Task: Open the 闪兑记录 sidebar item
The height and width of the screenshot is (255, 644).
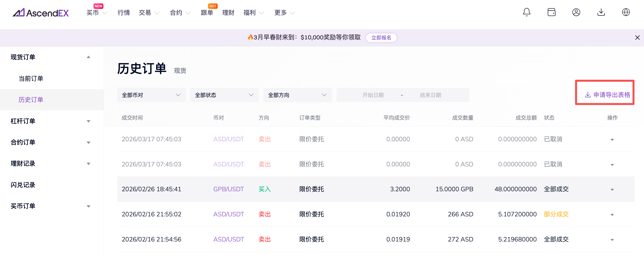Action: [23, 185]
